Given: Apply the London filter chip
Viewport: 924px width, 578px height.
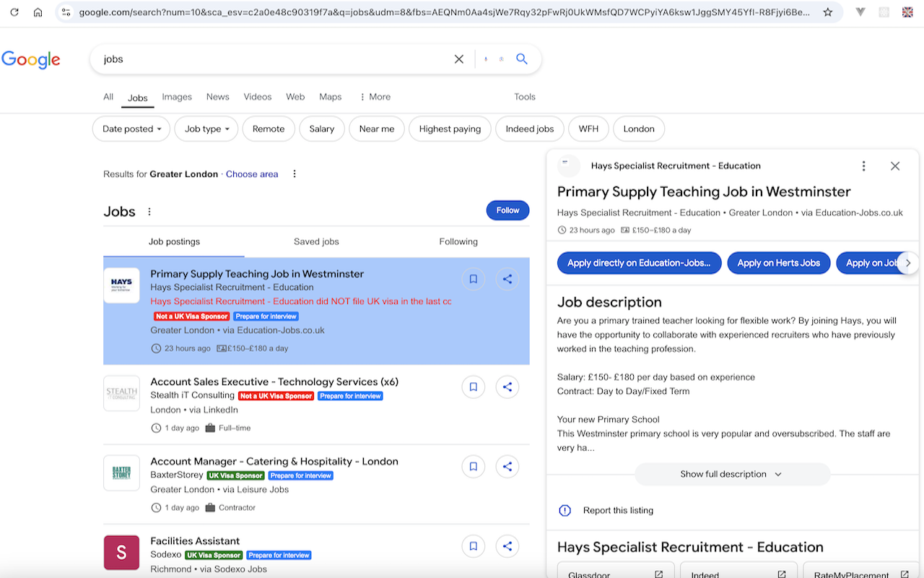Looking at the screenshot, I should 639,129.
